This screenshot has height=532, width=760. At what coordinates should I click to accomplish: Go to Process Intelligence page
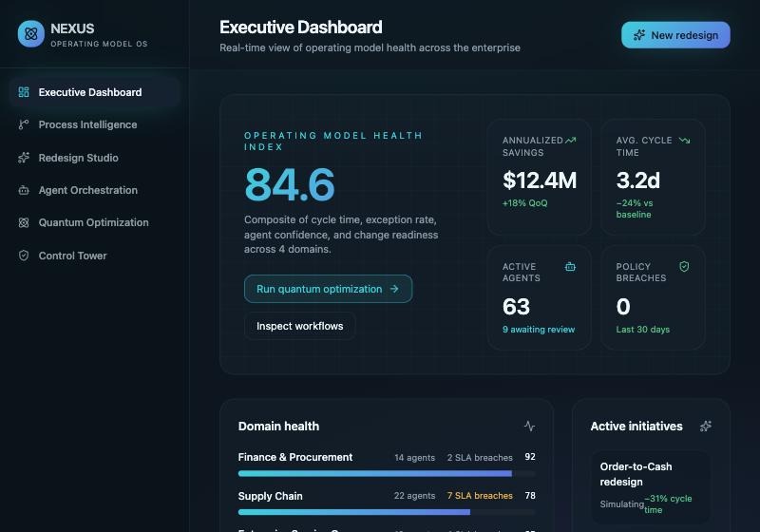94,124
